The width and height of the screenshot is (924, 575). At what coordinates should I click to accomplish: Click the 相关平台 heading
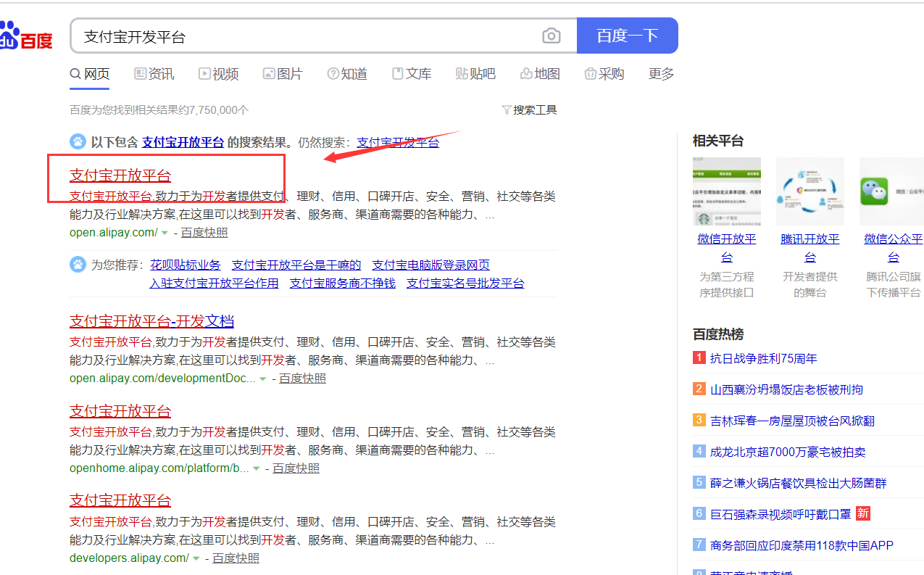[718, 141]
